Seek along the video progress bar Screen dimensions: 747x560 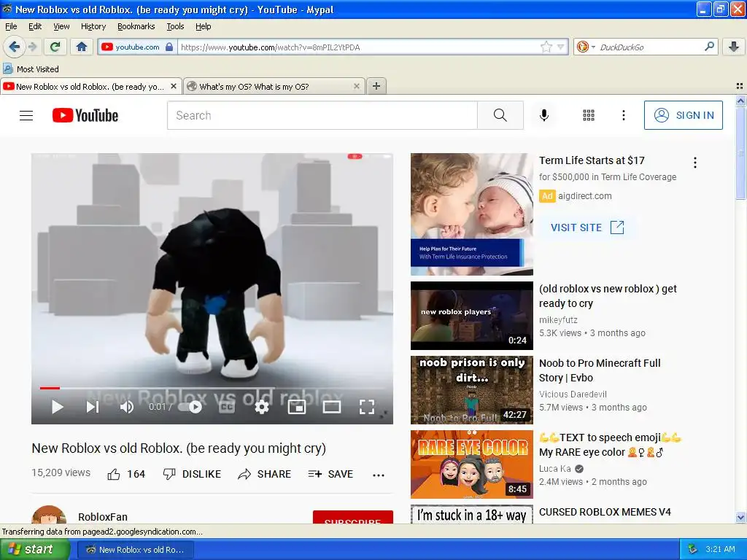(x=212, y=388)
